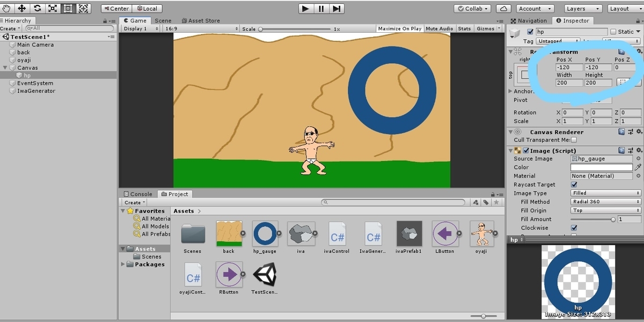The height and width of the screenshot is (322, 644).
Task: Click the Pause button
Action: point(321,9)
